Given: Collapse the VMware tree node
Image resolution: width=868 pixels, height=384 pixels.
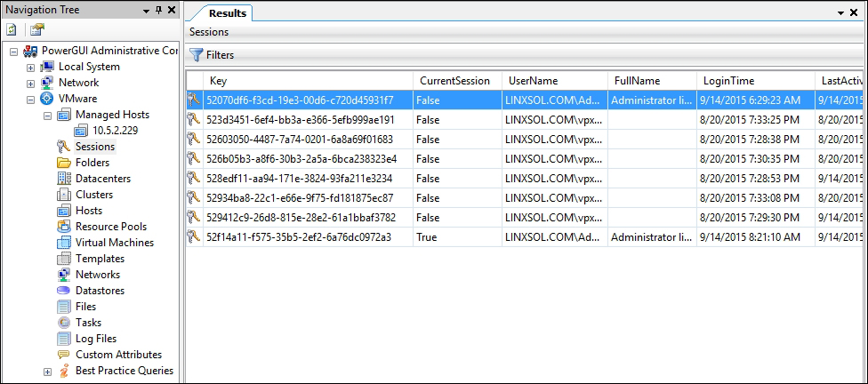Looking at the screenshot, I should coord(31,99).
